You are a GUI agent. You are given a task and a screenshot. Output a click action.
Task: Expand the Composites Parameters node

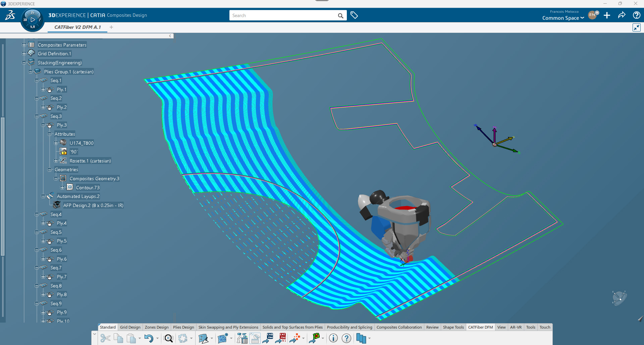[x=24, y=45]
